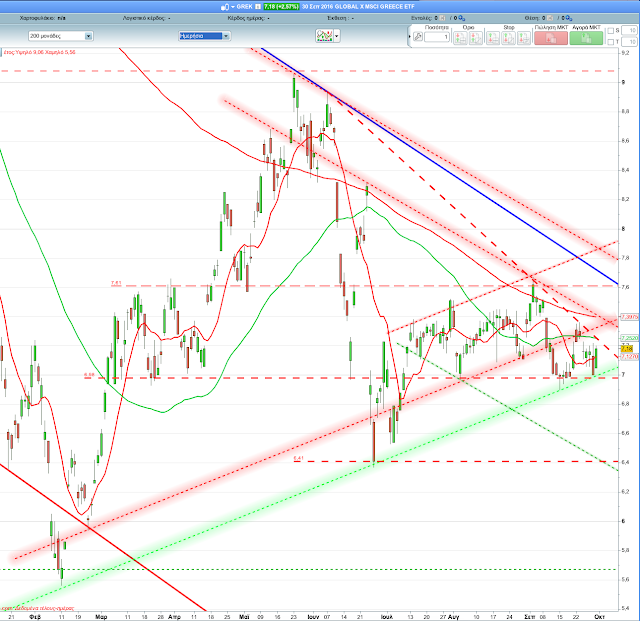640x621 pixels.
Task: Click the Κέρδος ημέρας label
Action: (246, 18)
